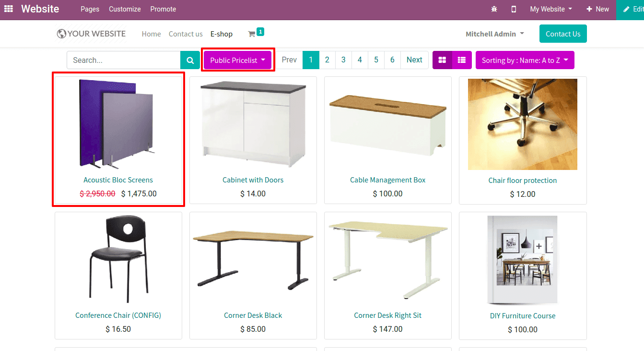Click the black Conference Chair image
The image size is (644, 351).
click(118, 259)
